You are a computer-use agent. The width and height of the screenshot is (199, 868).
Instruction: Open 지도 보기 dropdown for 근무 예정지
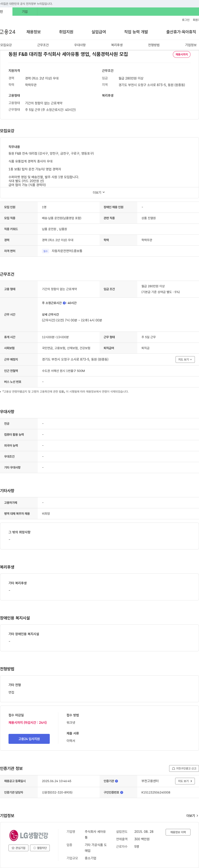185,359
